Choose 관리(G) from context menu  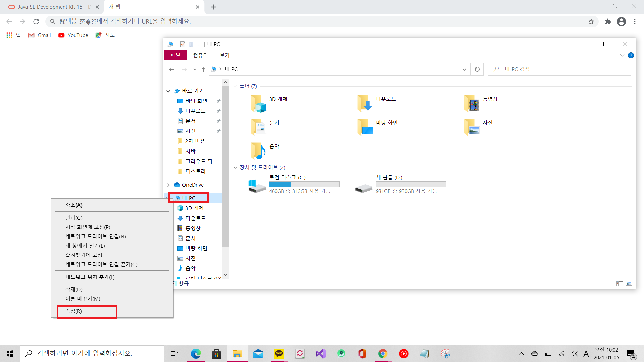(74, 218)
